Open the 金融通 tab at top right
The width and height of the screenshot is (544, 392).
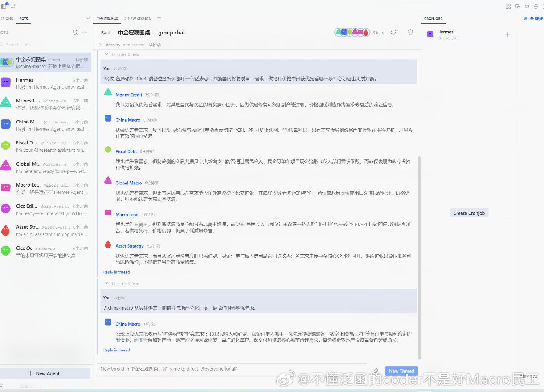click(x=533, y=19)
